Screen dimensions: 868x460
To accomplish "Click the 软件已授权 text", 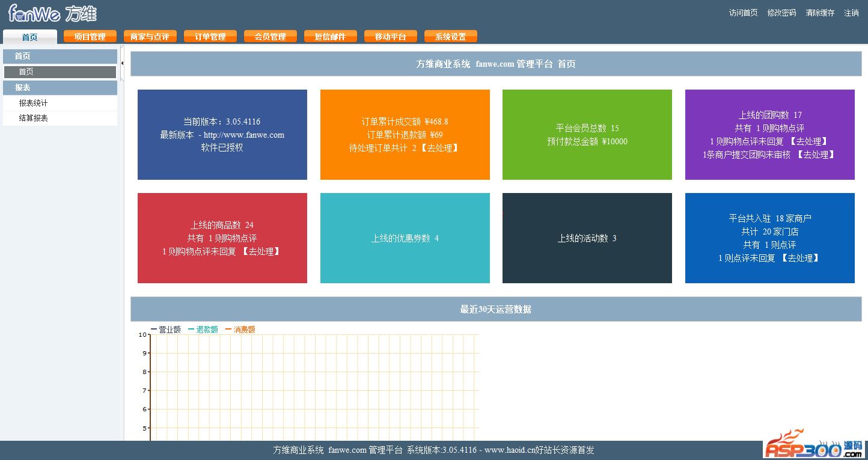I will point(222,147).
